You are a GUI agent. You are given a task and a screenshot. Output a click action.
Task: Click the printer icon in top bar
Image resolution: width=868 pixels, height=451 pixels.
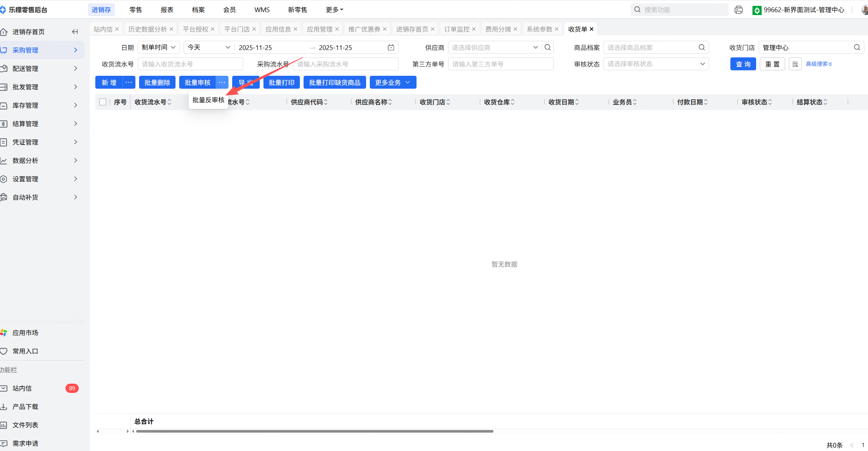738,10
